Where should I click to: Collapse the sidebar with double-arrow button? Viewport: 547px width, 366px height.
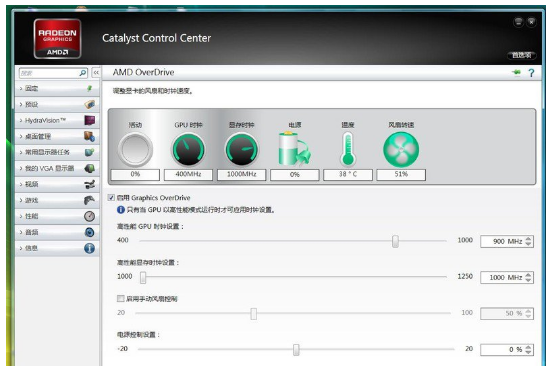(x=96, y=73)
